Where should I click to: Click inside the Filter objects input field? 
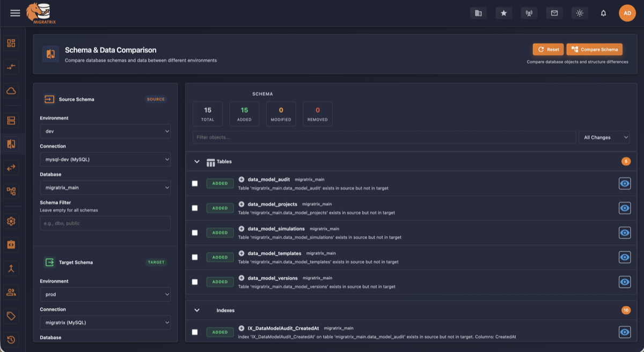pyautogui.click(x=376, y=137)
